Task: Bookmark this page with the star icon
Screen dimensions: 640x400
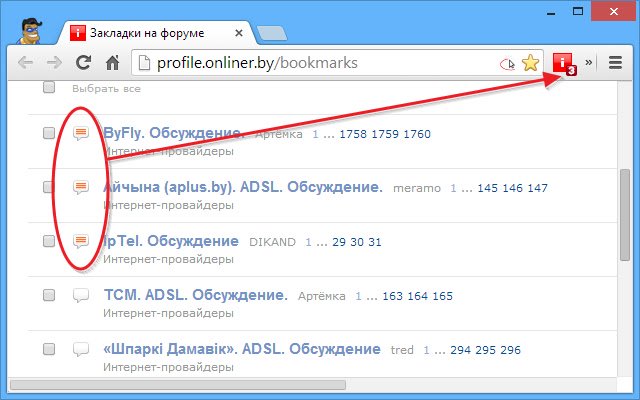Action: [x=530, y=63]
